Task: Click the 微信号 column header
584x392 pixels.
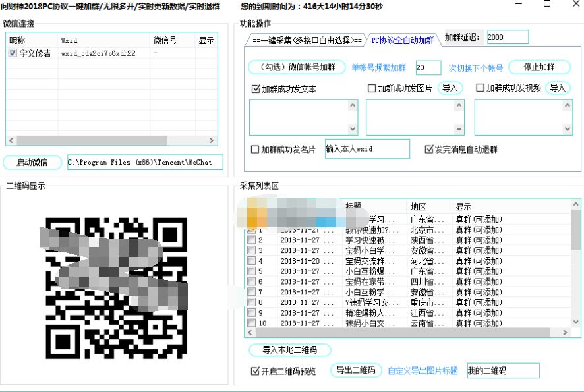Action: pos(173,40)
